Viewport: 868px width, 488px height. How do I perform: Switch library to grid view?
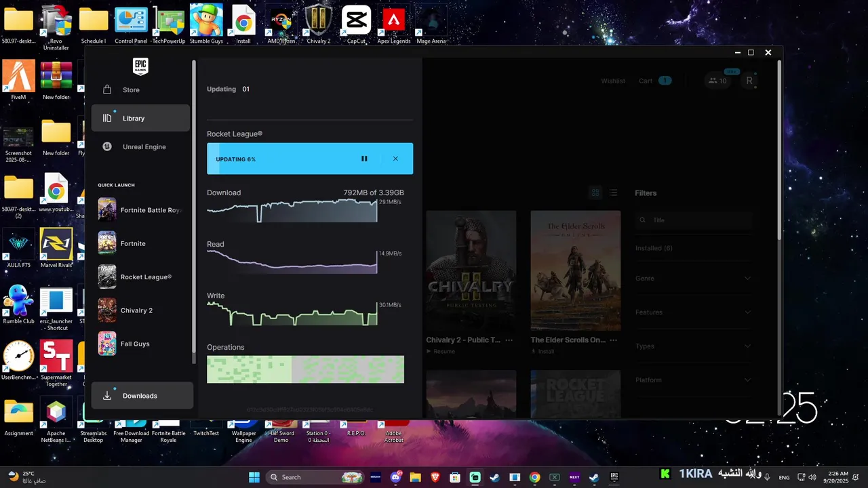[x=595, y=192]
